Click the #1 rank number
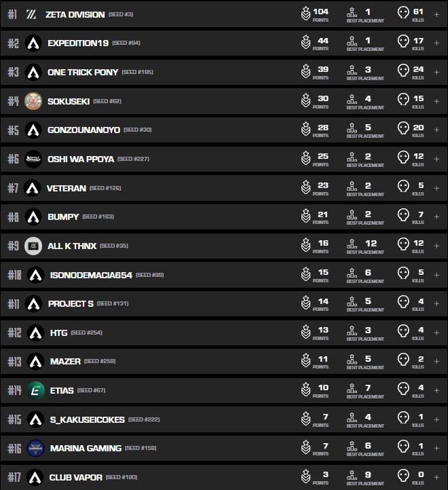Screen dimensions: 448x490 pos(12,14)
